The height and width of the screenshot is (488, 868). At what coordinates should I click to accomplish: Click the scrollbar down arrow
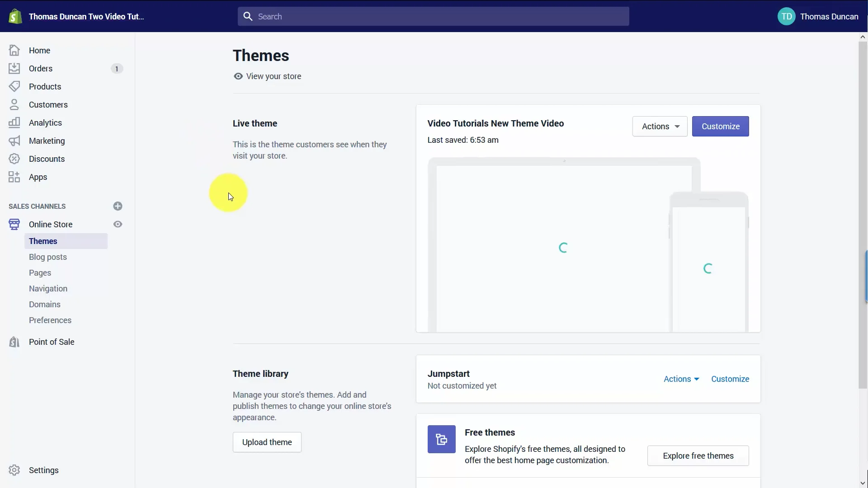(x=863, y=483)
